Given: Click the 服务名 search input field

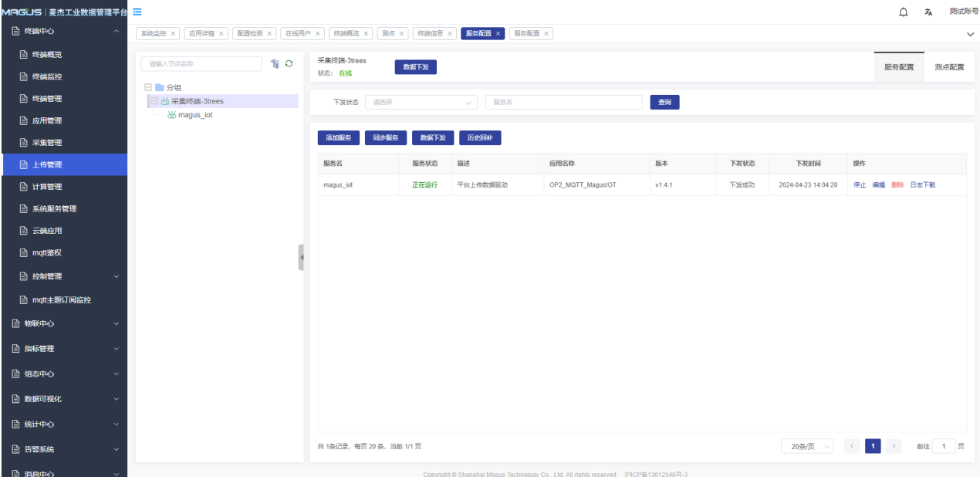Looking at the screenshot, I should [x=563, y=102].
